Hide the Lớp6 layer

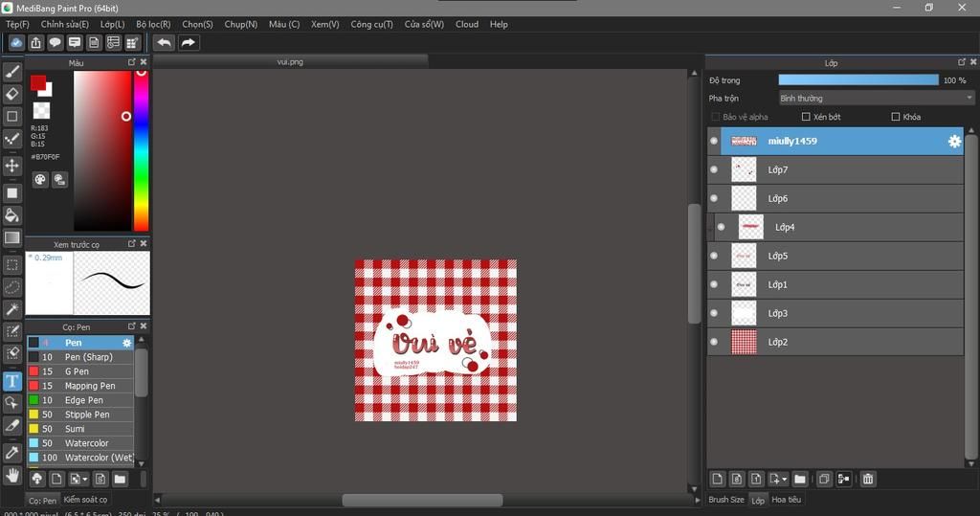[x=714, y=198]
